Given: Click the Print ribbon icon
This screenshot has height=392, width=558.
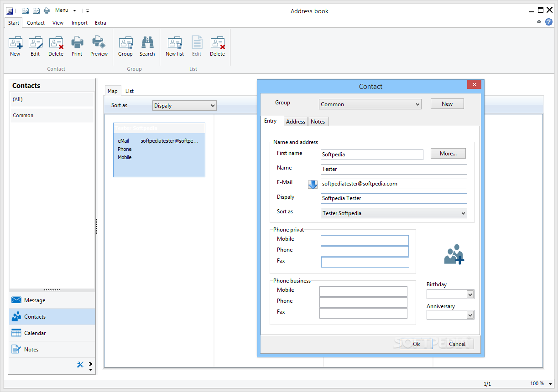Looking at the screenshot, I should point(77,43).
